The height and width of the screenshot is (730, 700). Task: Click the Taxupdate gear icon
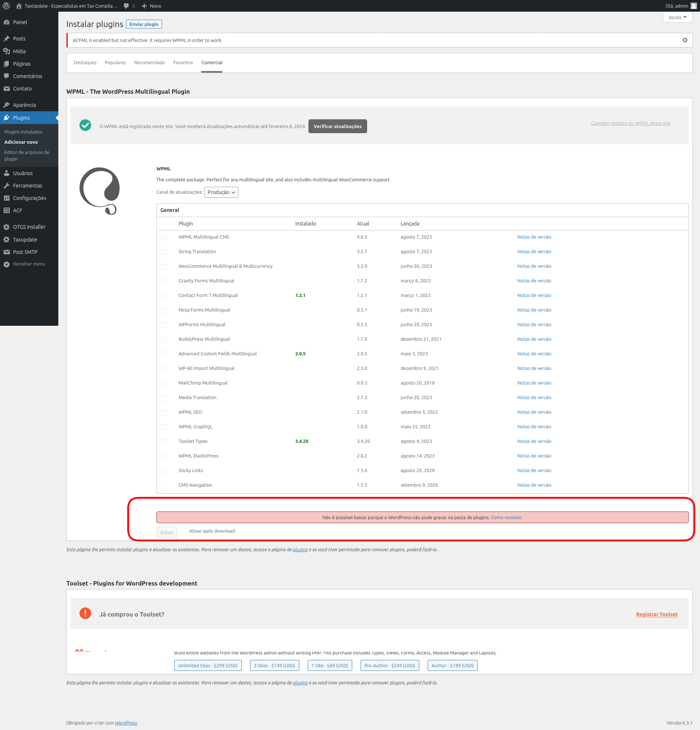7,239
